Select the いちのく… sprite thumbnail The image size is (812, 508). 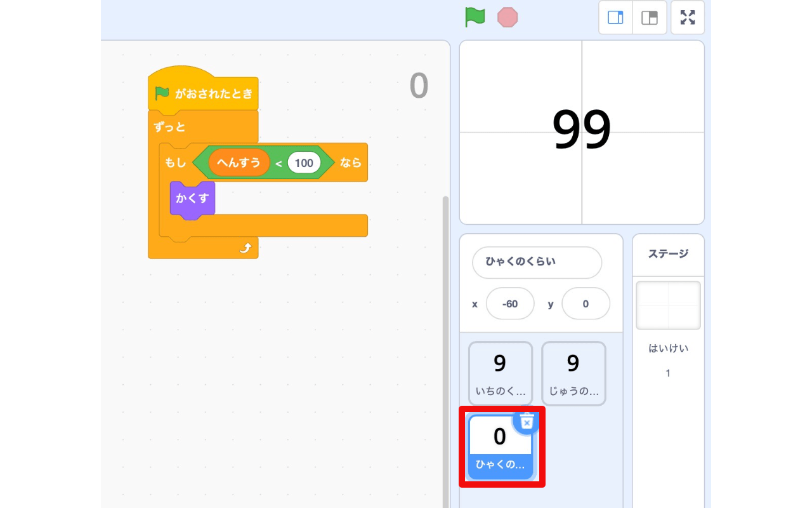(x=500, y=373)
